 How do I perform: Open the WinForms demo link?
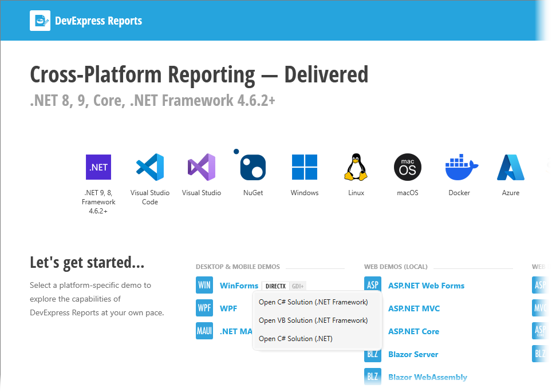[x=239, y=286]
